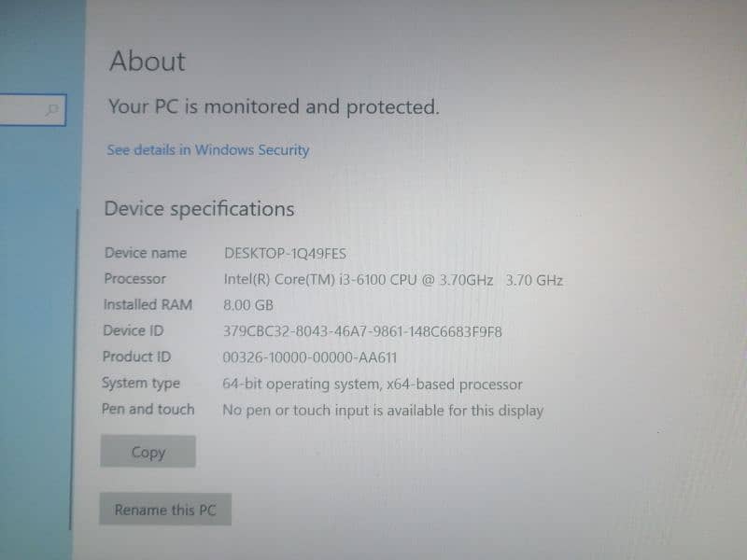
Task: Click the Copy button under device specifications
Action: pyautogui.click(x=148, y=452)
